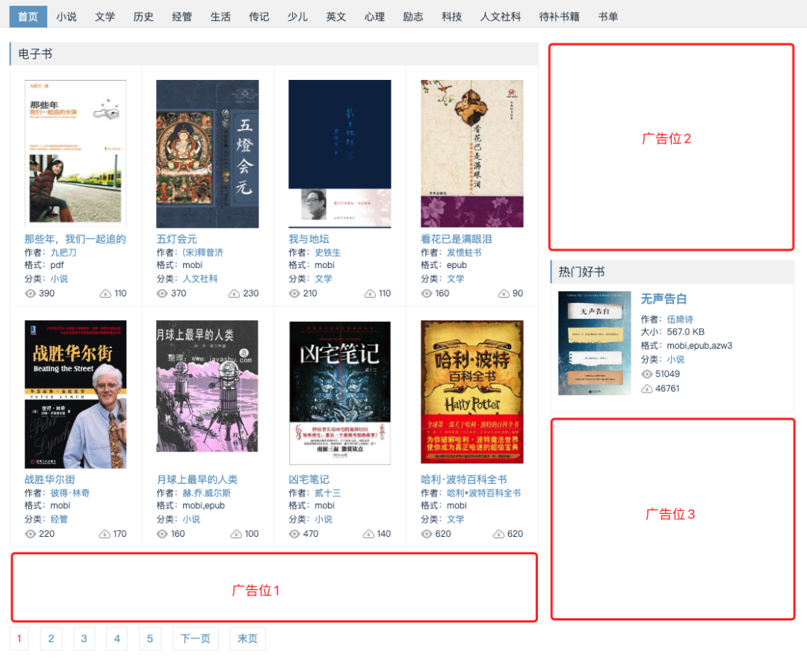The height and width of the screenshot is (672, 807).
Task: Go to the next page with 下一页
Action: coord(195,638)
